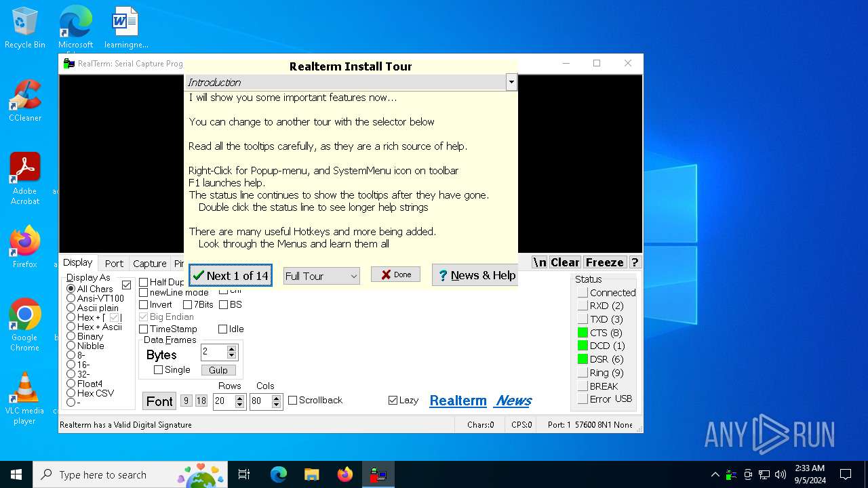Enable Single data frame checkbox
Screen dimensions: 868x488
(x=159, y=370)
